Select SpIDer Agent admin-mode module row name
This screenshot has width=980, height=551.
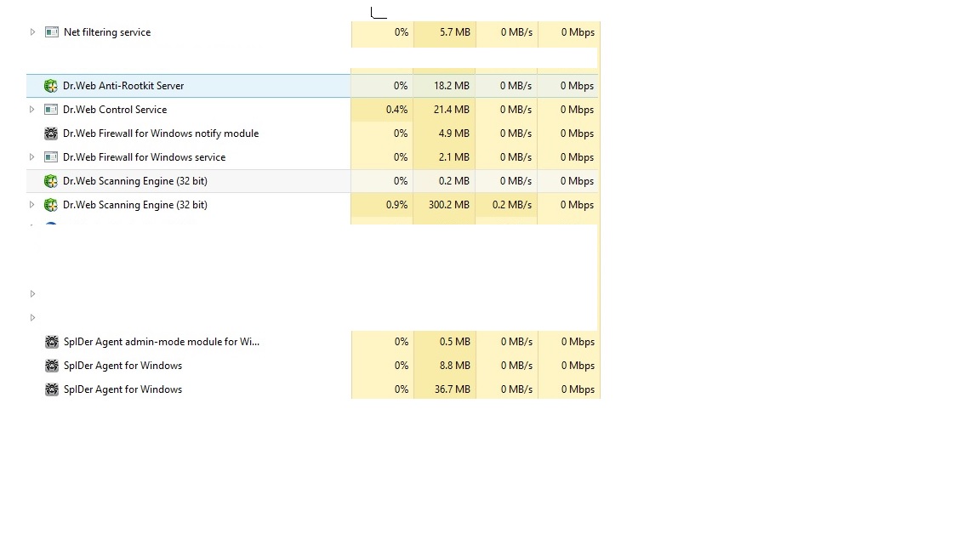click(162, 342)
